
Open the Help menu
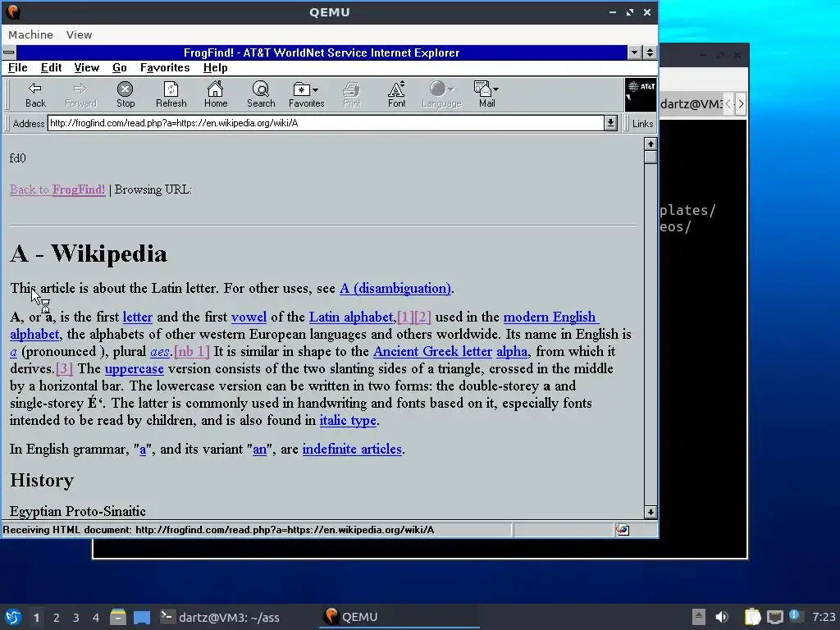click(x=216, y=67)
